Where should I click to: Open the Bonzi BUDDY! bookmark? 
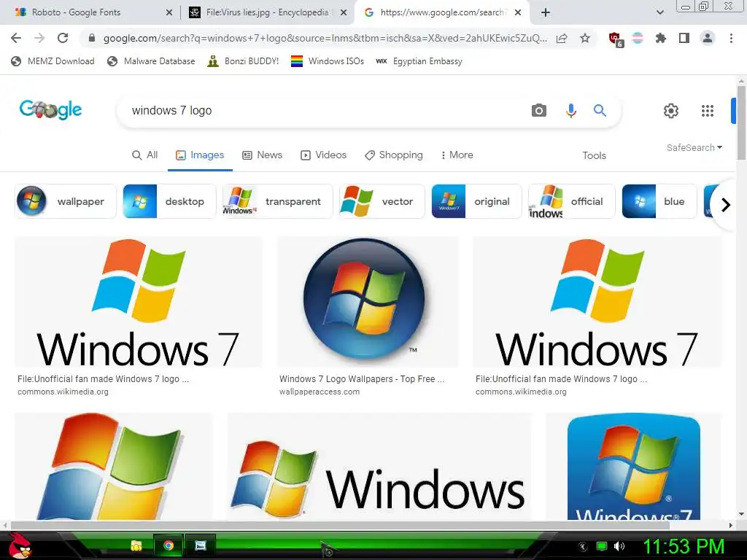click(x=244, y=61)
